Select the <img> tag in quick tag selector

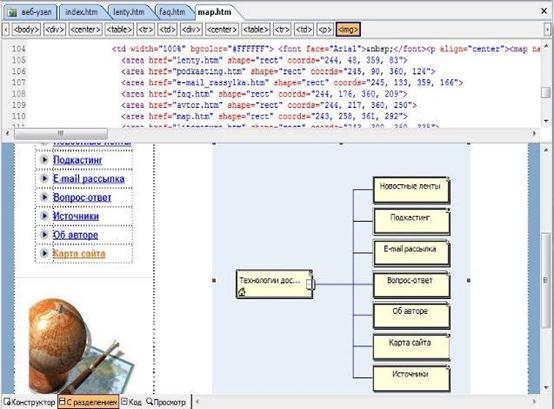coord(348,30)
